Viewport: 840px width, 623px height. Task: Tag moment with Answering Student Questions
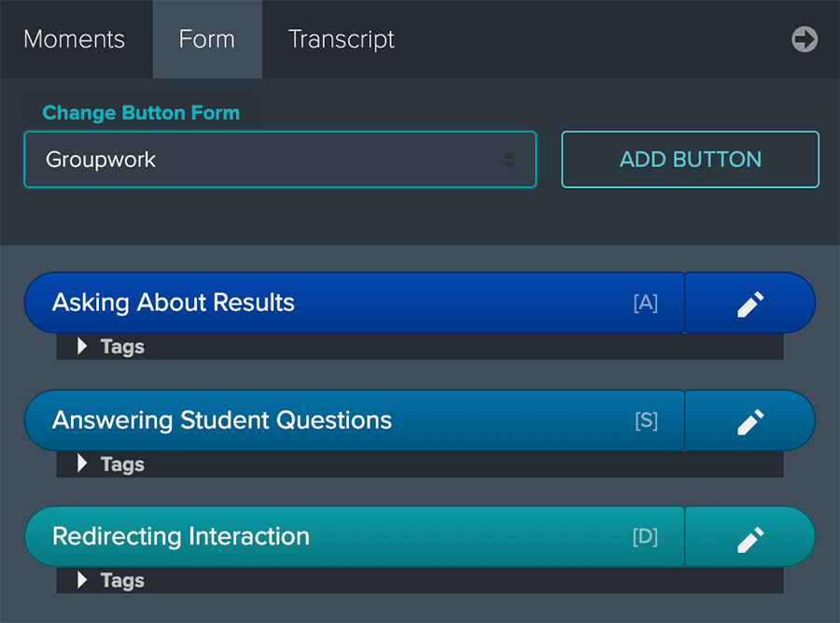tap(355, 420)
